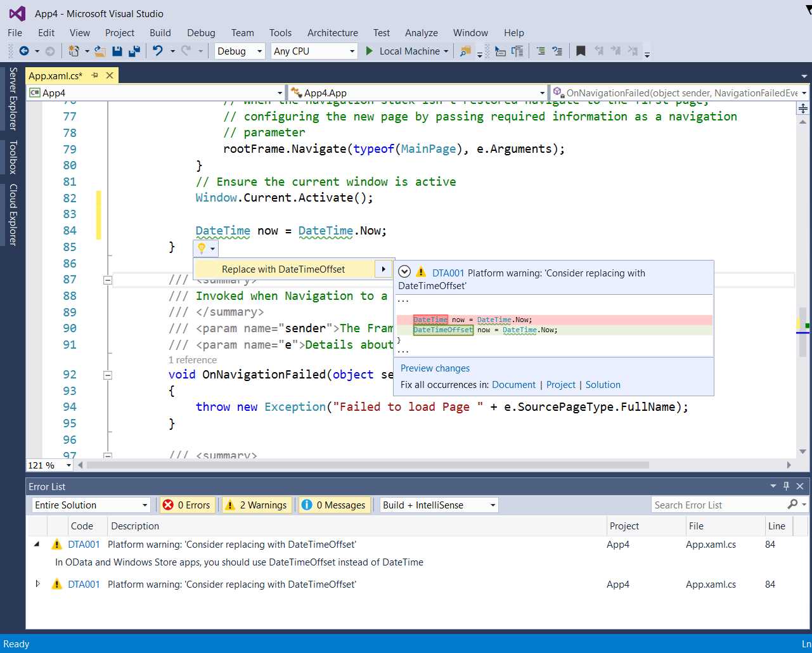This screenshot has width=812, height=653.
Task: Select the lightbulb quick actions icon
Action: [201, 249]
